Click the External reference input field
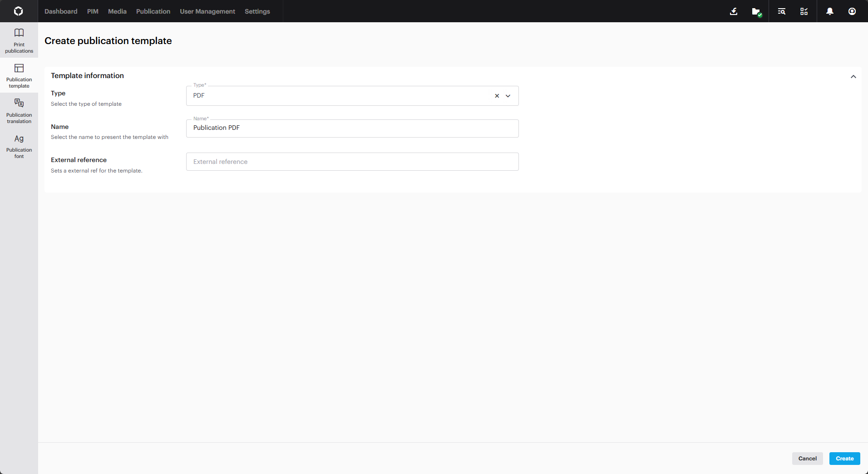Screen dimensions: 868x474 (352, 162)
